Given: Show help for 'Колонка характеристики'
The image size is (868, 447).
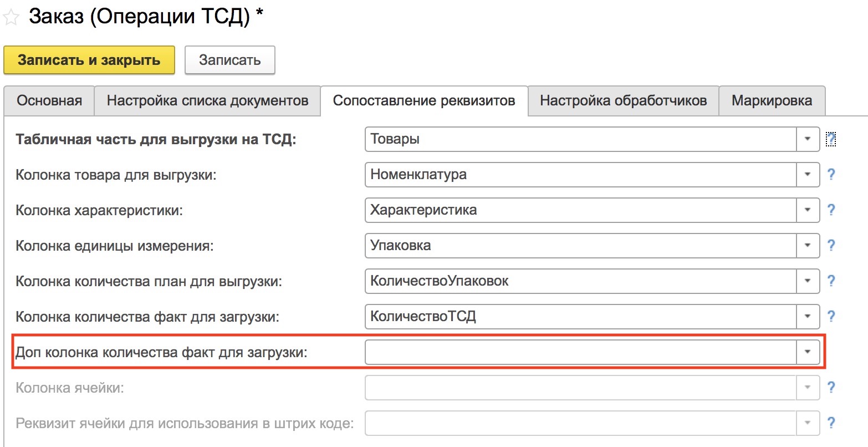Looking at the screenshot, I should [x=830, y=210].
